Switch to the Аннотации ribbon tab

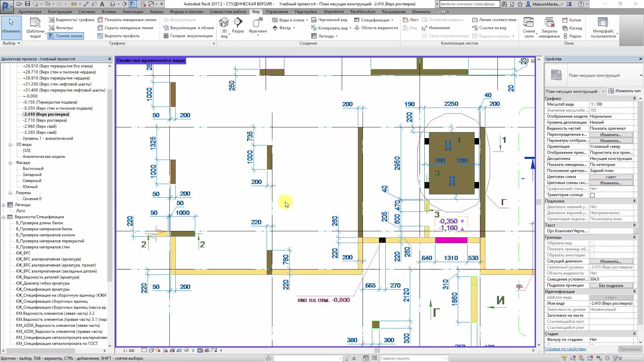tap(133, 12)
